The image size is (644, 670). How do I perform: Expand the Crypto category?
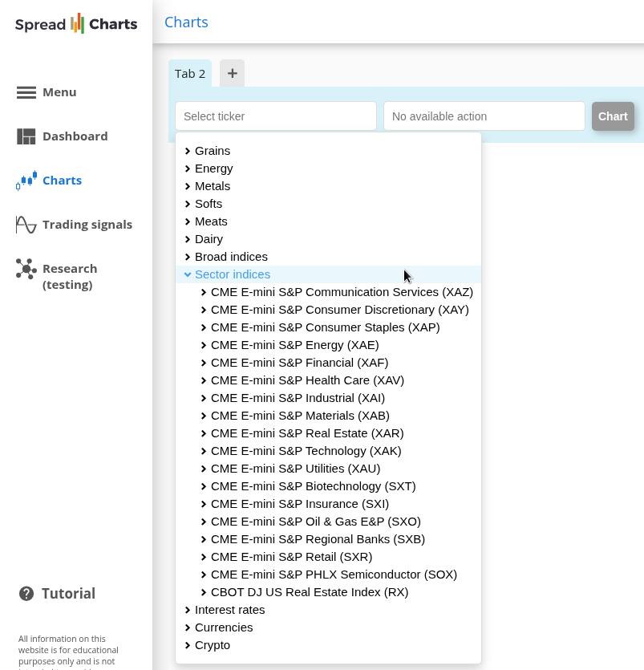coord(212,645)
